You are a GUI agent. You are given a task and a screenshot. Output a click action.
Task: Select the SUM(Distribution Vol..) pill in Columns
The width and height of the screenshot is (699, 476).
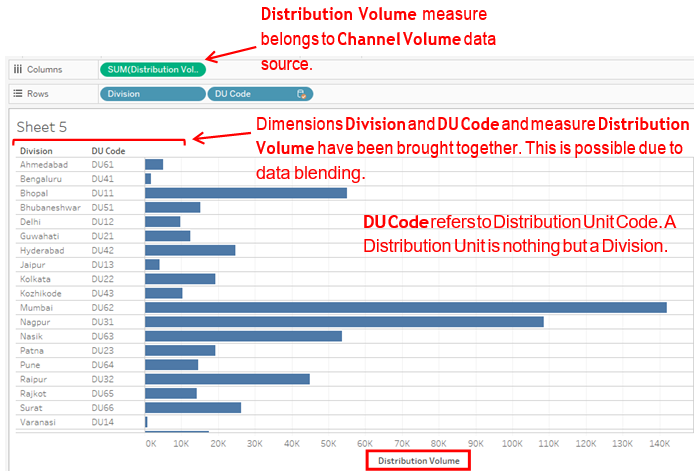pos(153,70)
